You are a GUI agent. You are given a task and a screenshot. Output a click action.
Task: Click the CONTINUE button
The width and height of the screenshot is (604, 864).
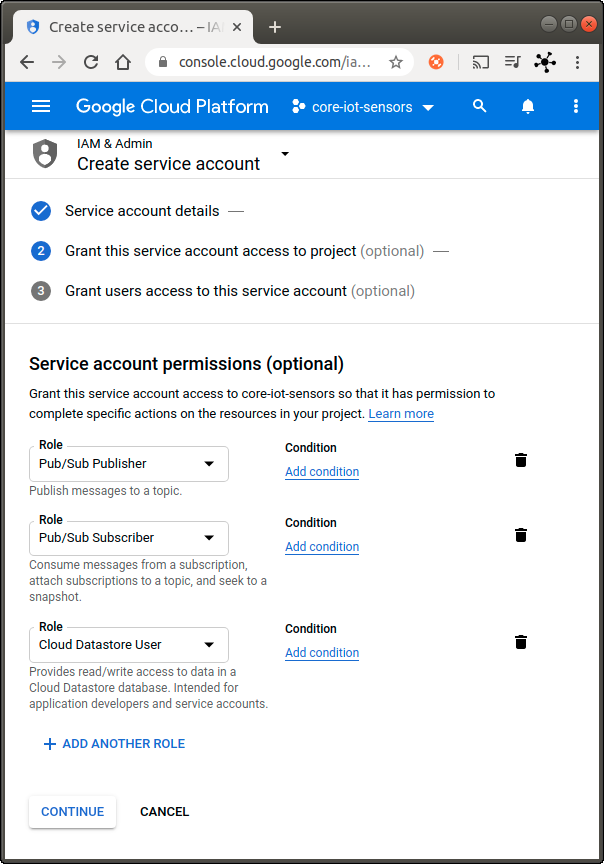click(73, 812)
